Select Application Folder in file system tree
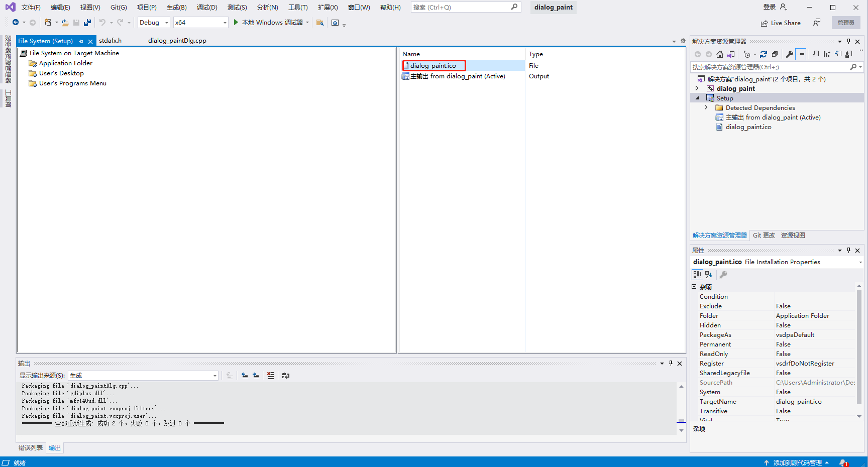 (x=65, y=63)
